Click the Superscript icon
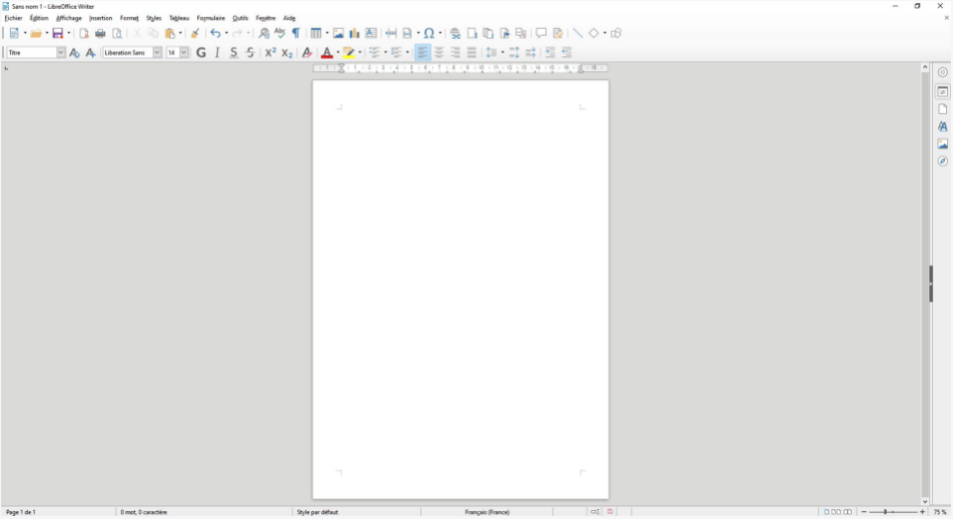This screenshot has height=519, width=953. [x=270, y=52]
